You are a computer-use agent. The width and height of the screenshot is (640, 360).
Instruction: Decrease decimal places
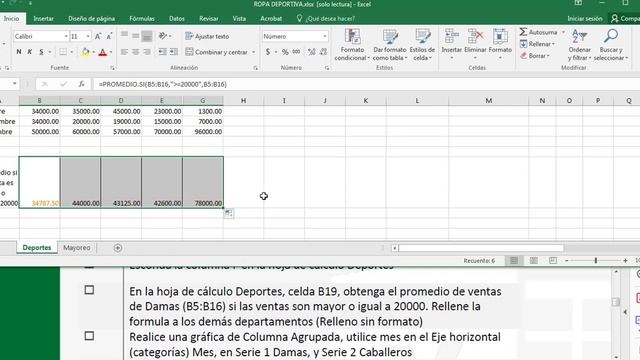tap(323, 52)
